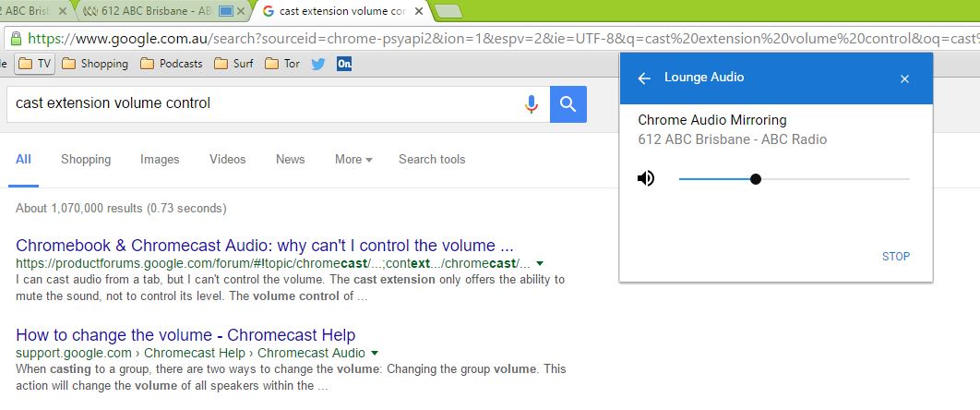Open the Tor bookmarks folder
Viewport: 980px width, 410px height.
[282, 64]
